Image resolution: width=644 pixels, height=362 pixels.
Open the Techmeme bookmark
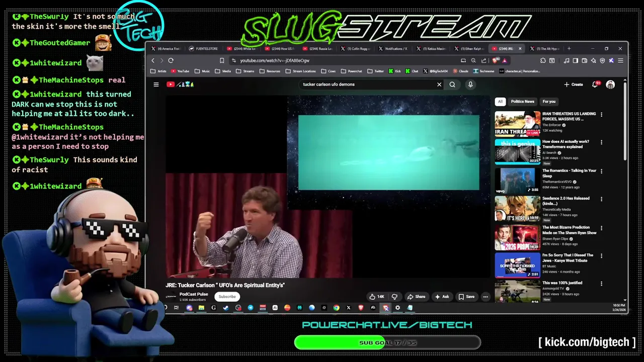(x=484, y=71)
